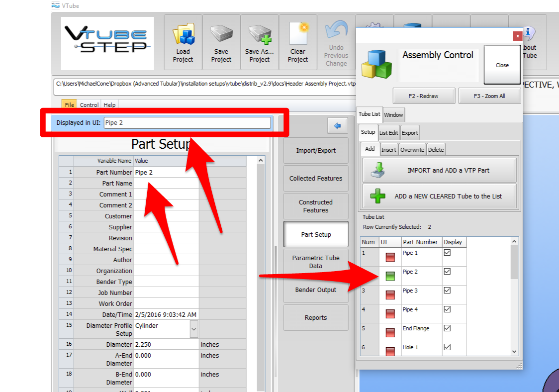Open the Control menu
Screen dimensions: 559x392
tap(89, 105)
